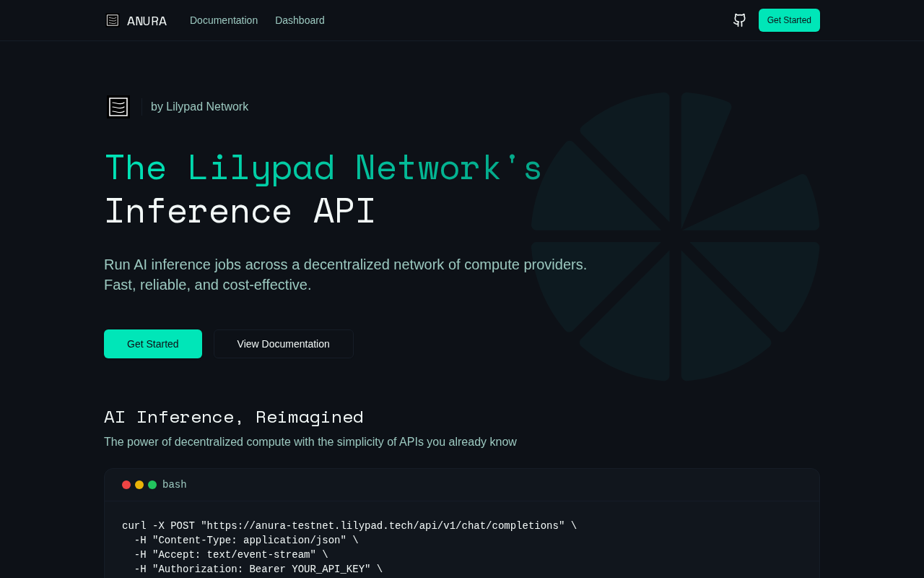Click the "Run AI inference jobs" description line
Viewport: 924px width, 578px height.
point(346,264)
